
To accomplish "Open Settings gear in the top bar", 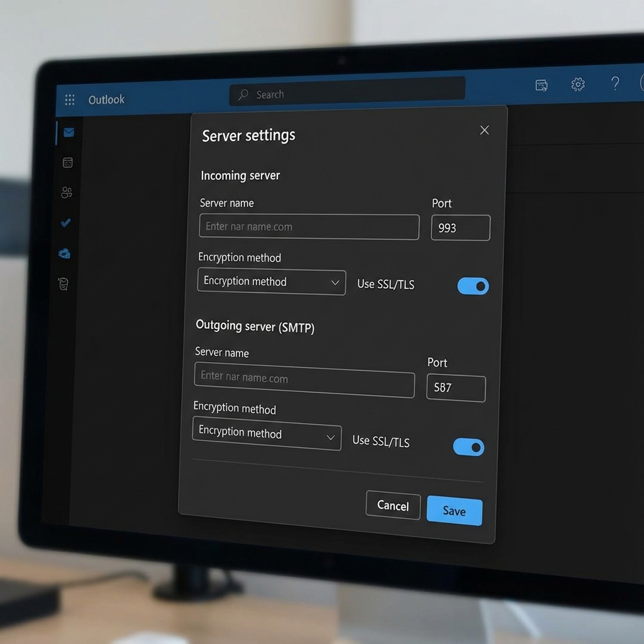I will point(577,84).
